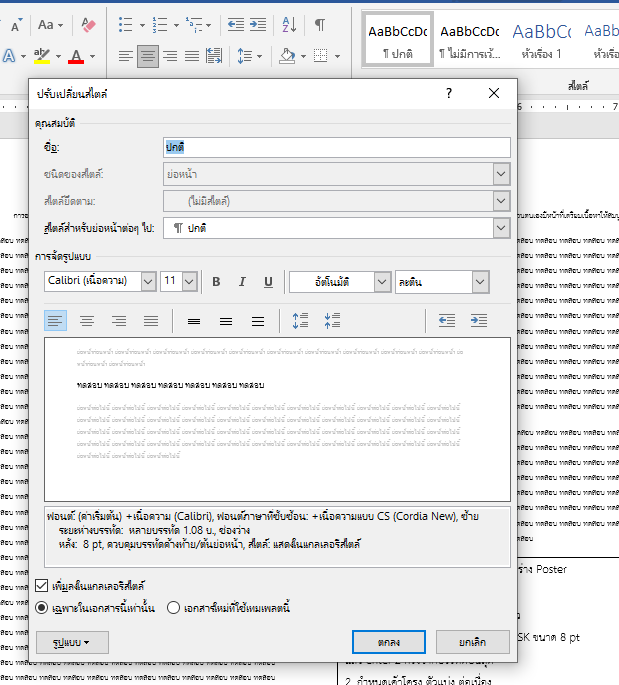The height and width of the screenshot is (685, 619).
Task: Click the Bold button in dialog
Action: pos(216,282)
